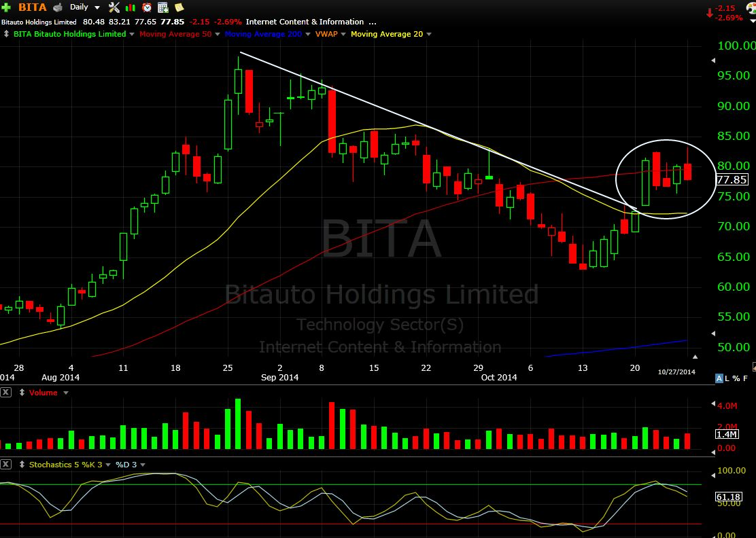The height and width of the screenshot is (538, 756).
Task: Click the Aug 2014 label on time axis
Action: point(61,378)
